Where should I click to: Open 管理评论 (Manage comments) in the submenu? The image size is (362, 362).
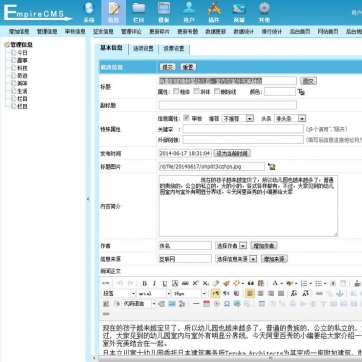tap(131, 32)
